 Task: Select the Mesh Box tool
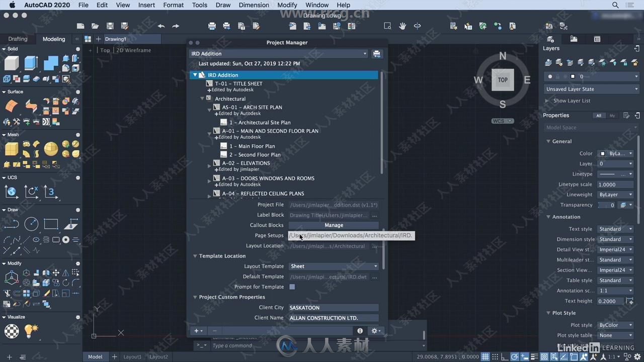[12, 149]
